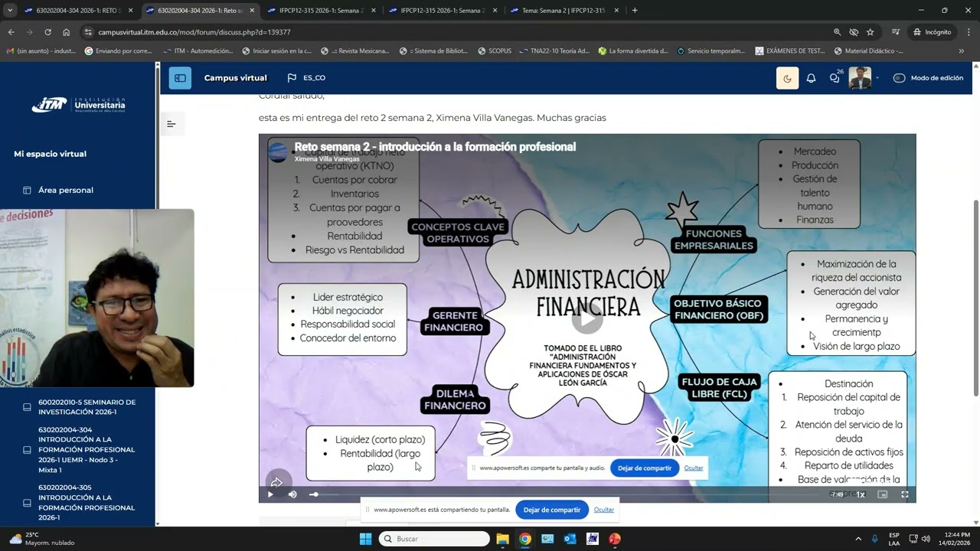Image resolution: width=980 pixels, height=551 pixels.
Task: Open the Incógnito profile button
Action: click(932, 32)
